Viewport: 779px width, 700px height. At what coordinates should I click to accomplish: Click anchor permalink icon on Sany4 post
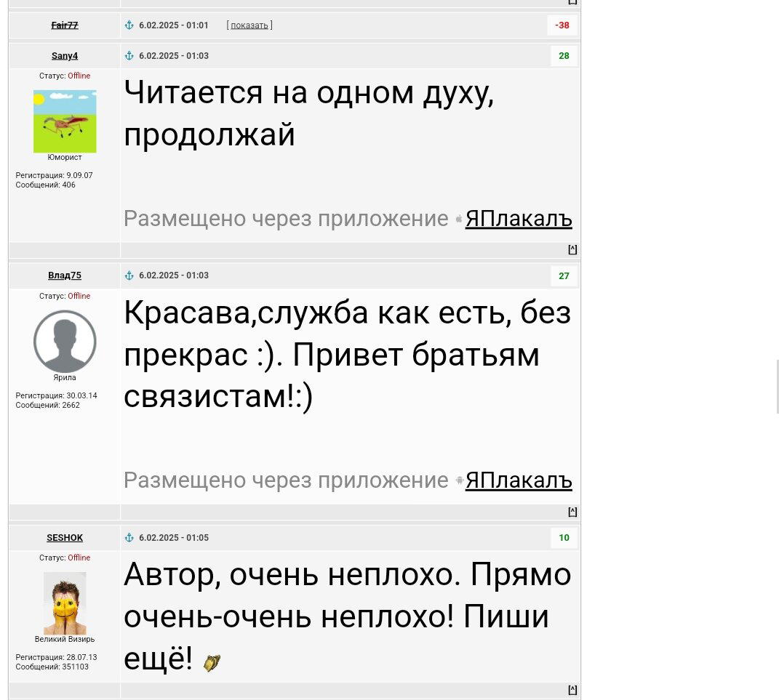tap(129, 55)
